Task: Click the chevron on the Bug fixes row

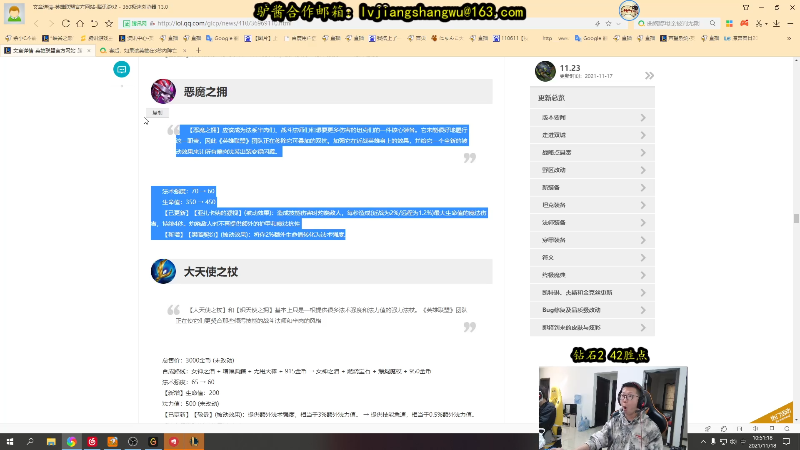Action: [x=643, y=310]
